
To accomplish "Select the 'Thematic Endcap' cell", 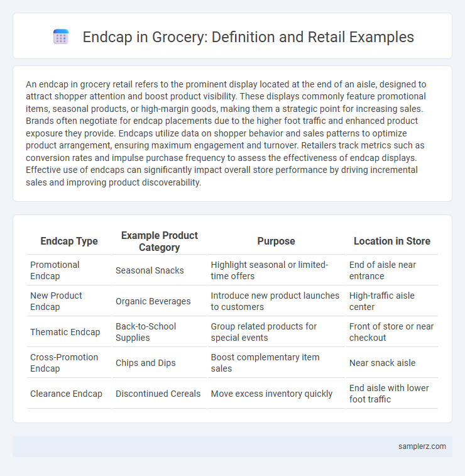I will 69,332.
